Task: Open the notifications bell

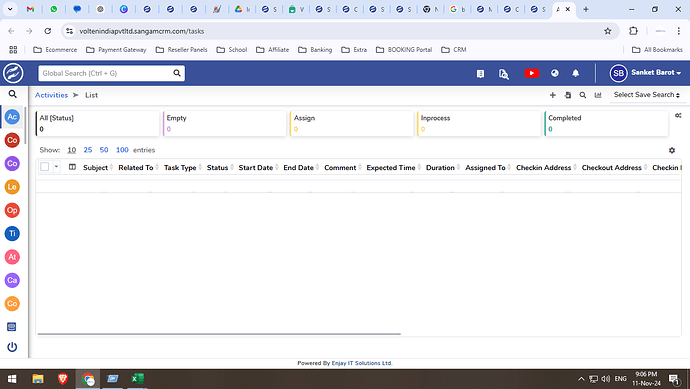Action: [576, 73]
